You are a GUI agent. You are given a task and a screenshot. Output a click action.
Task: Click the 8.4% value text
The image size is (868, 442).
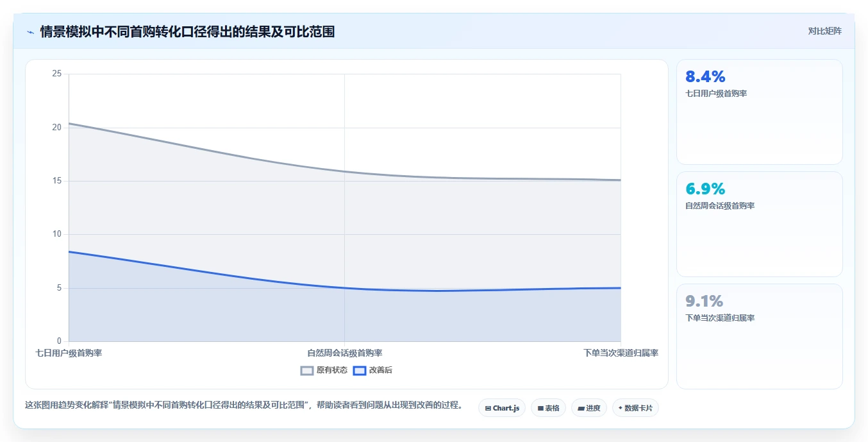(x=705, y=77)
